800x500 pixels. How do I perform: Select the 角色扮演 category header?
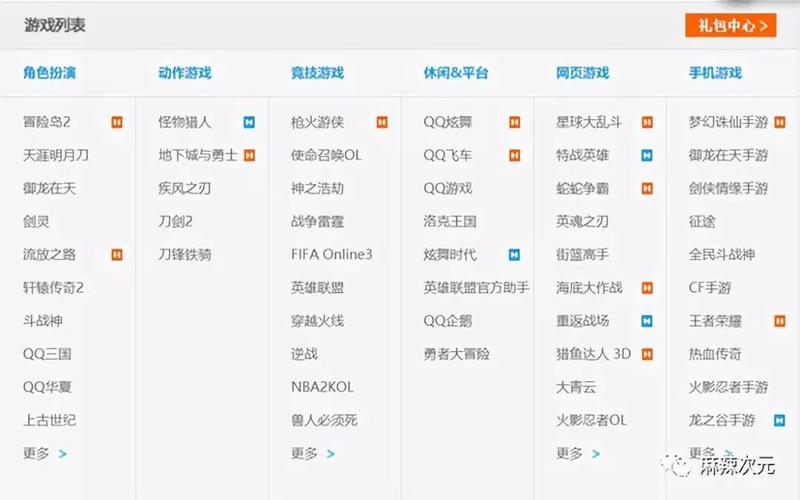click(x=49, y=73)
